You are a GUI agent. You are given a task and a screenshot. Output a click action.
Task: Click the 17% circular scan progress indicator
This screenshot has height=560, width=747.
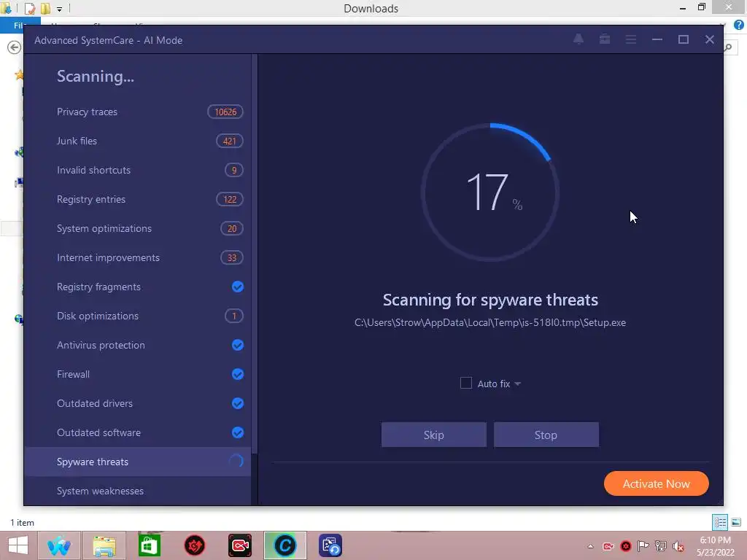click(490, 192)
